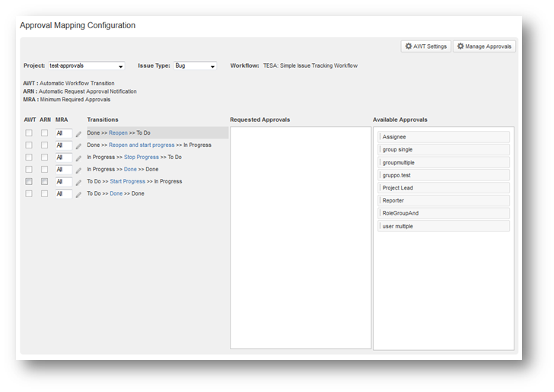This screenshot has width=554, height=392.
Task: Select the Reporter approval entry
Action: click(x=443, y=201)
